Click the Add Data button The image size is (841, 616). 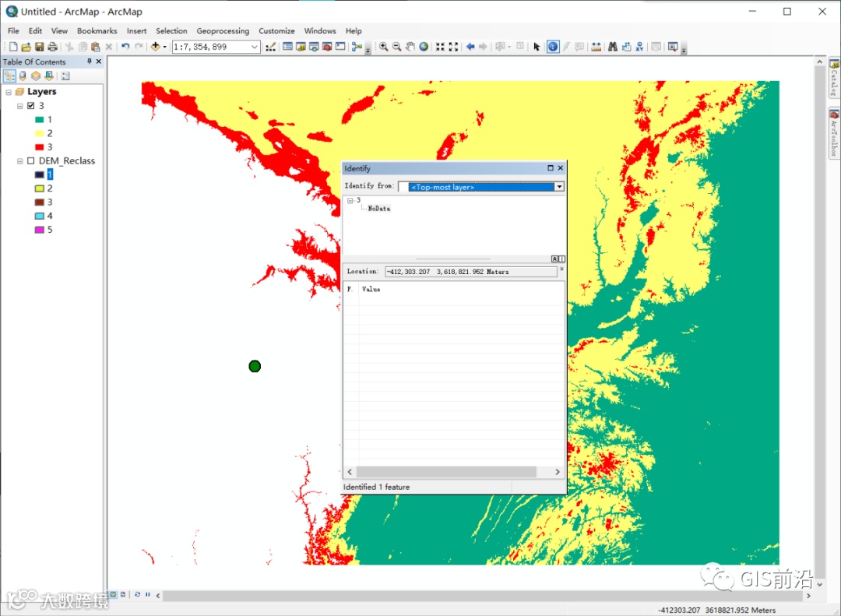pyautogui.click(x=155, y=47)
